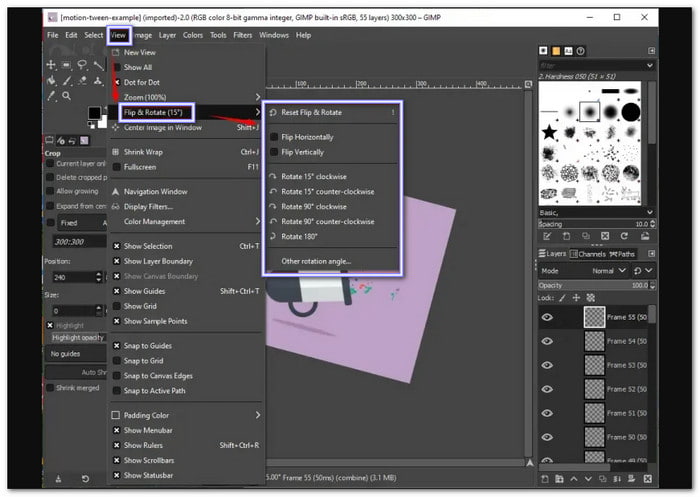Select the solid black round brush thumbnail
Viewport: 700px width, 497px height.
(631, 112)
